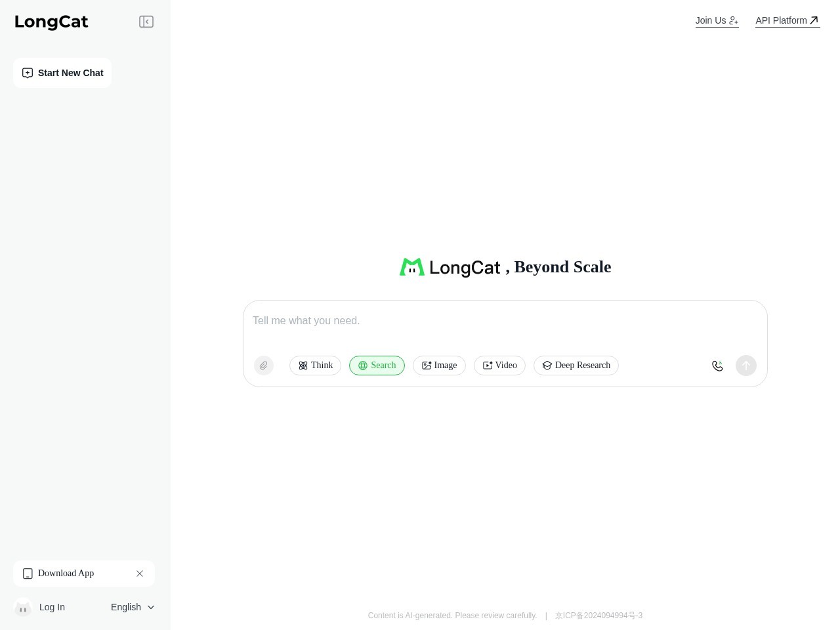Click the ICP registration number link
840x630 pixels.
pos(598,616)
